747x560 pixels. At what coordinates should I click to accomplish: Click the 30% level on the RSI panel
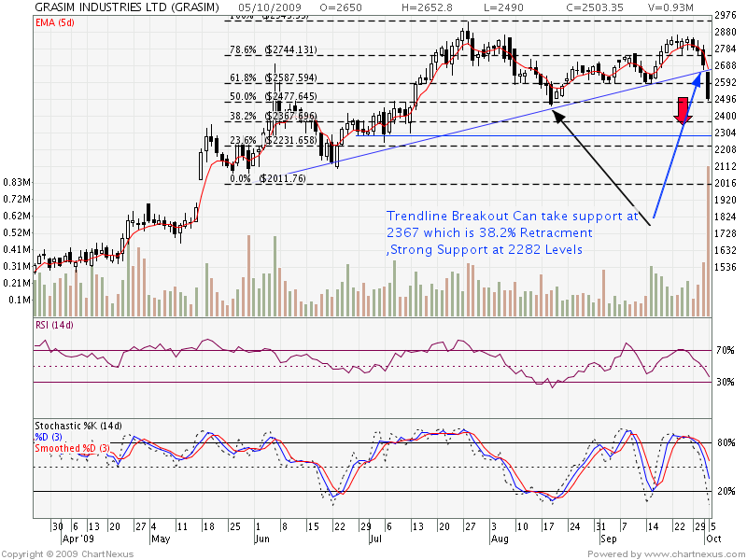coord(726,382)
